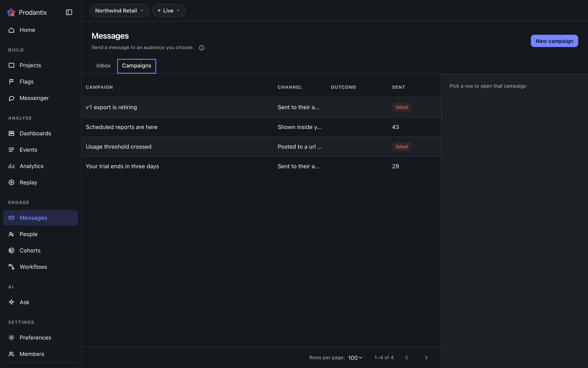Click the Events list icon

11,150
